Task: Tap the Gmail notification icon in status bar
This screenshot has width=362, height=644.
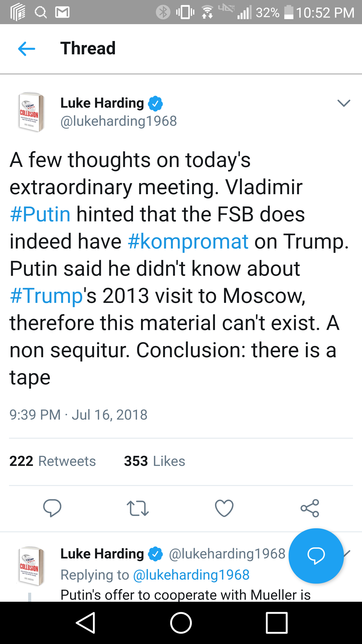Action: coord(62,12)
